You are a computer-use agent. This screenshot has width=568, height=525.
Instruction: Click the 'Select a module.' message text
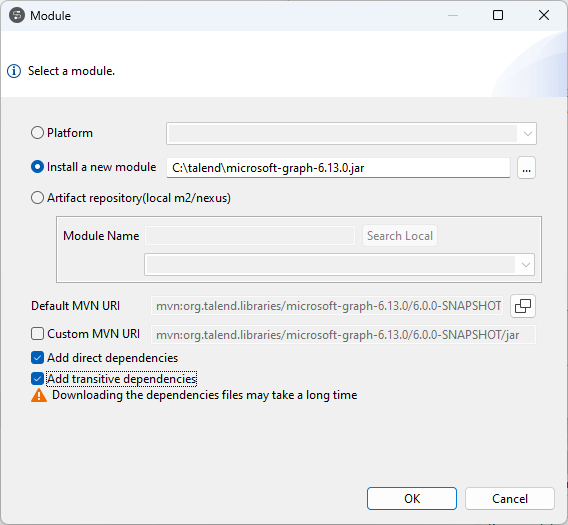(71, 71)
